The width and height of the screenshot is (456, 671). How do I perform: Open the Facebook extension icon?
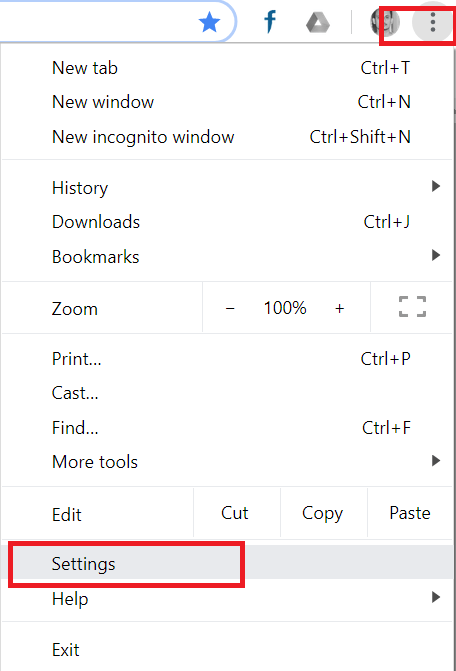(270, 22)
